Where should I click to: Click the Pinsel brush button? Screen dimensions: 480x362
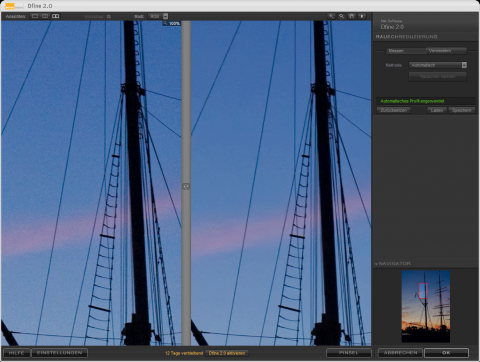349,353
